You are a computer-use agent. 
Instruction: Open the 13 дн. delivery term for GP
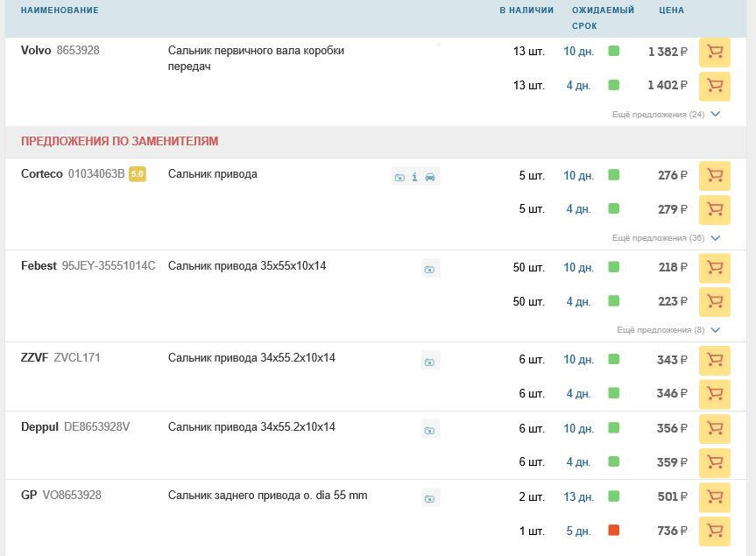point(578,496)
